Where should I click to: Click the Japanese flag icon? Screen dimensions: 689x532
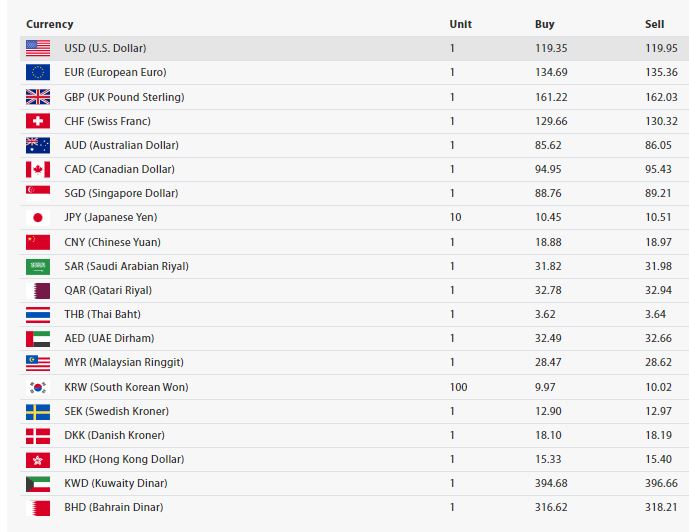38,217
